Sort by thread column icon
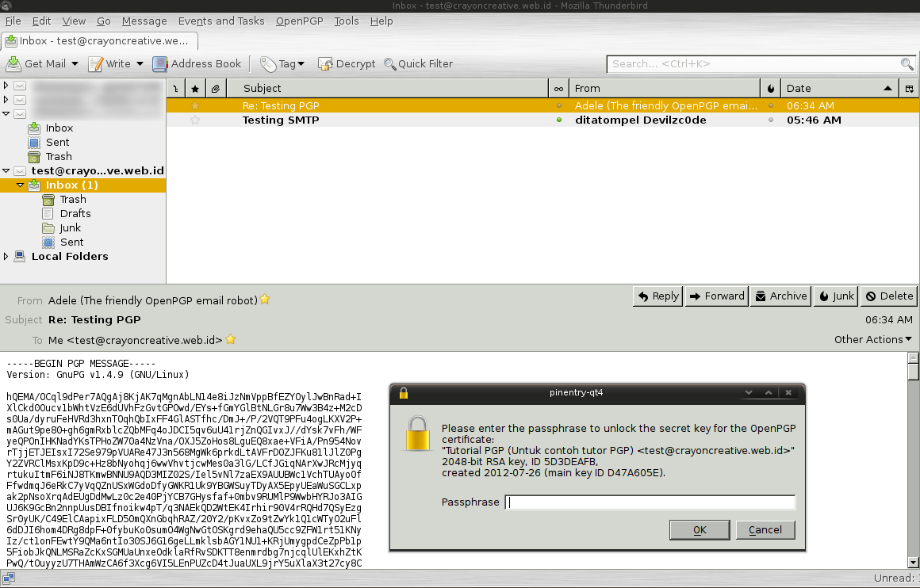This screenshot has width=920, height=588. pos(175,89)
